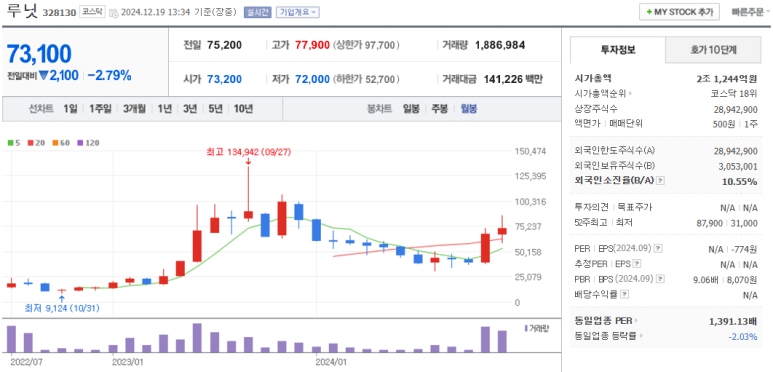Open help icon next to 추정PER EPS

[637, 264]
